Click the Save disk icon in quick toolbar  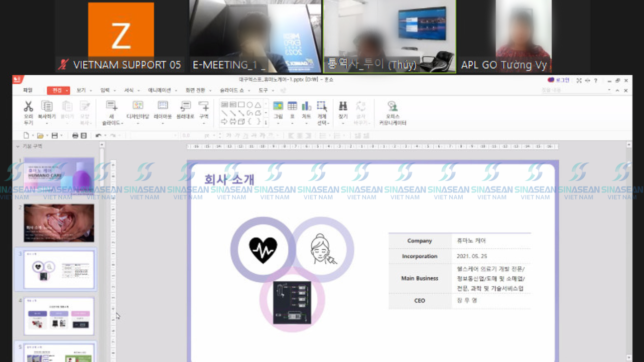coord(54,136)
